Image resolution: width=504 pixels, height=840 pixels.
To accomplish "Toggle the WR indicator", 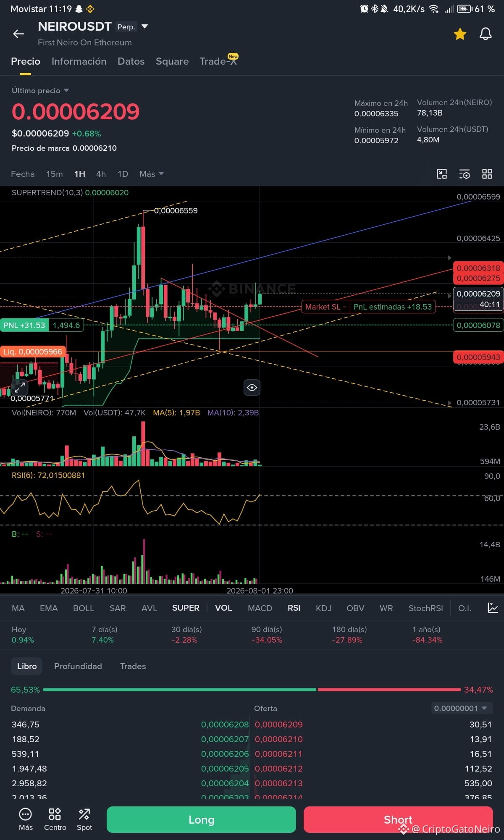I will tap(386, 608).
